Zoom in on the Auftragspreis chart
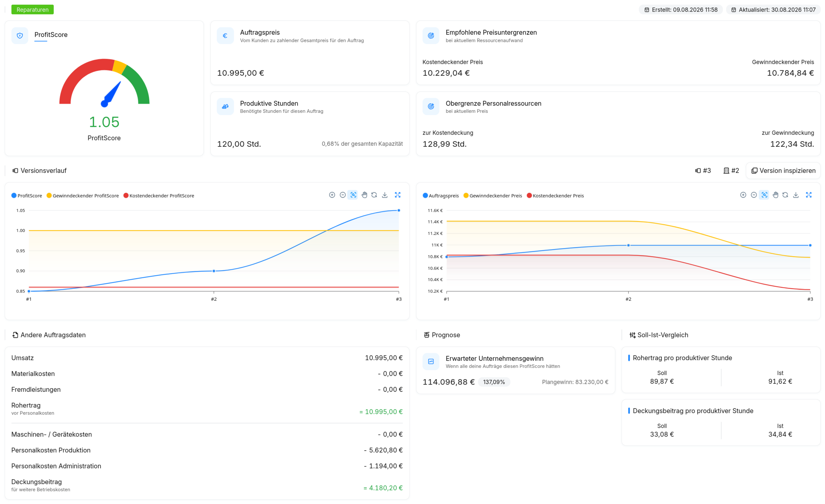Image resolution: width=825 pixels, height=504 pixels. tap(743, 195)
